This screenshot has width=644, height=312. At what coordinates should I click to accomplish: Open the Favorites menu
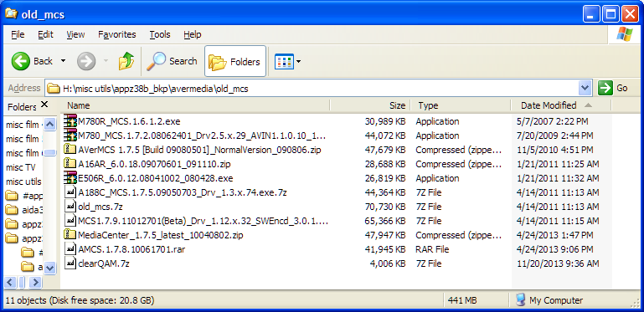pos(117,34)
